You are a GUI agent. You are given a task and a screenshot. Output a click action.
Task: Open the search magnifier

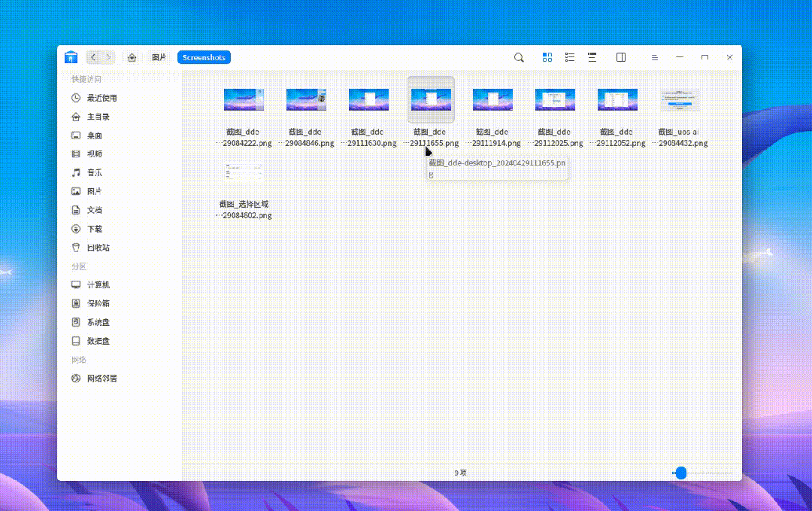tap(519, 57)
